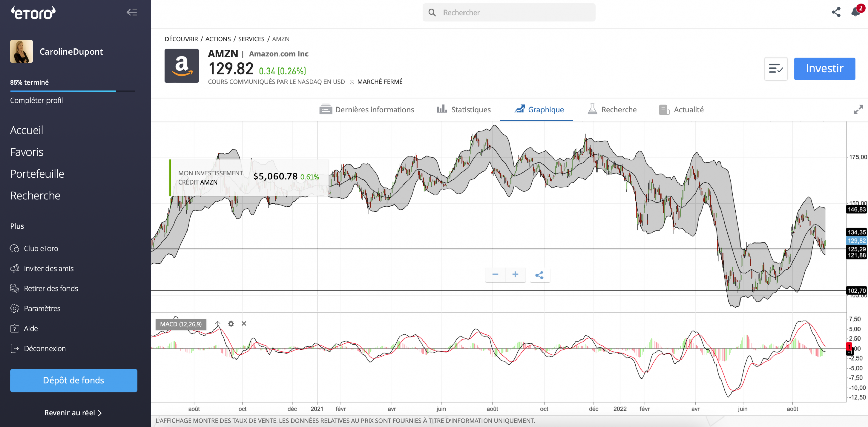The height and width of the screenshot is (427, 868).
Task: Open the Actualité tab
Action: point(681,110)
